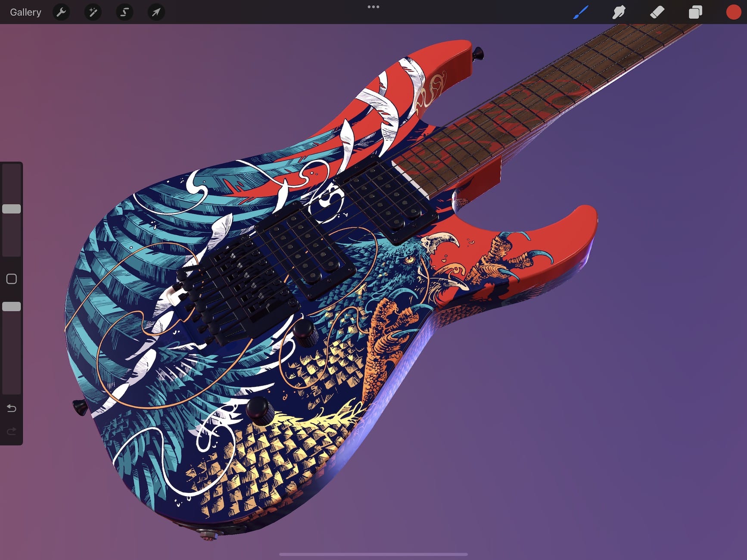747x560 pixels.
Task: Open the Layers panel
Action: (695, 12)
